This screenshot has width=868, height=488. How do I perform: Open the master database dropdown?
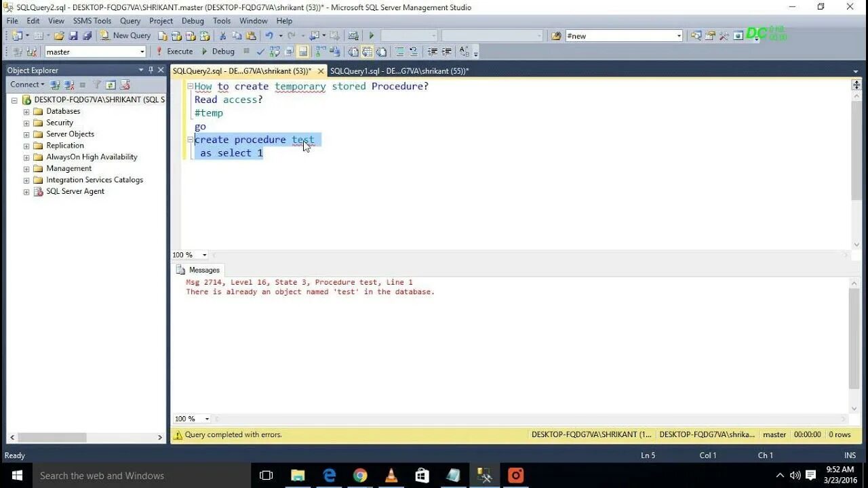142,52
